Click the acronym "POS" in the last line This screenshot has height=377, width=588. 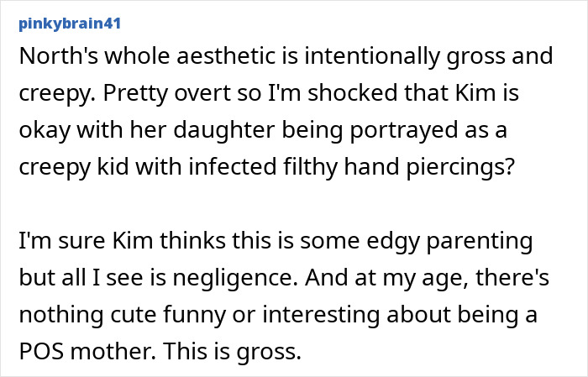coord(41,348)
